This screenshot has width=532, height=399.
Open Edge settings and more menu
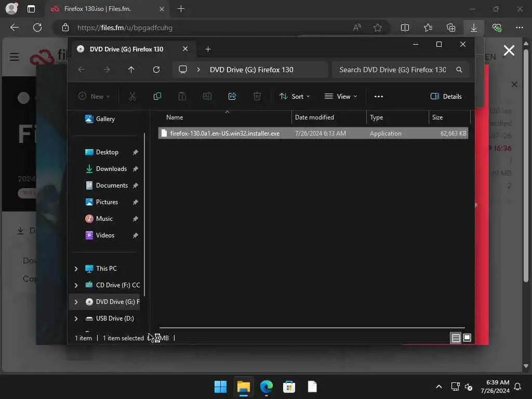520,28
